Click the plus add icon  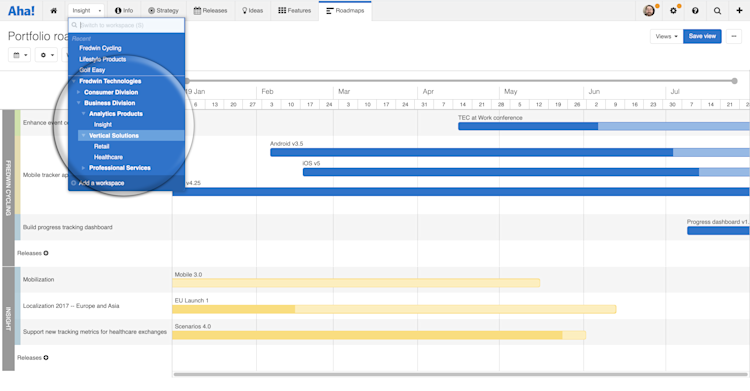739,11
